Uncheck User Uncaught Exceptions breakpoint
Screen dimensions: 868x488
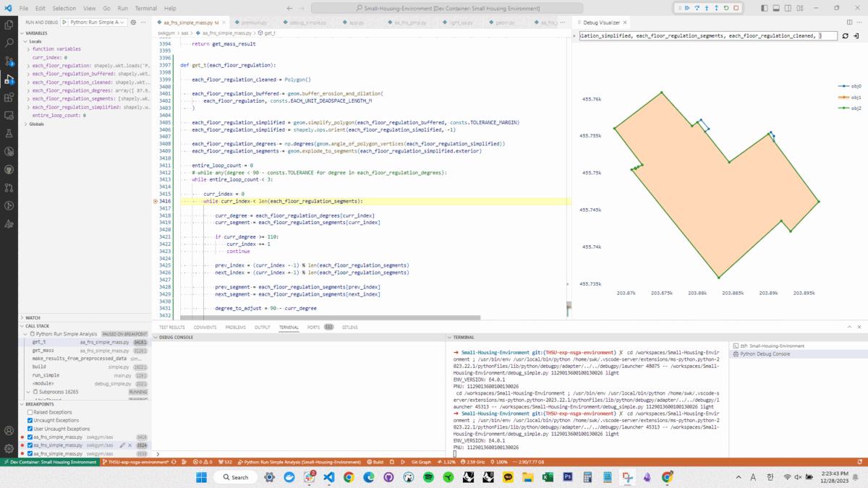[x=30, y=429]
